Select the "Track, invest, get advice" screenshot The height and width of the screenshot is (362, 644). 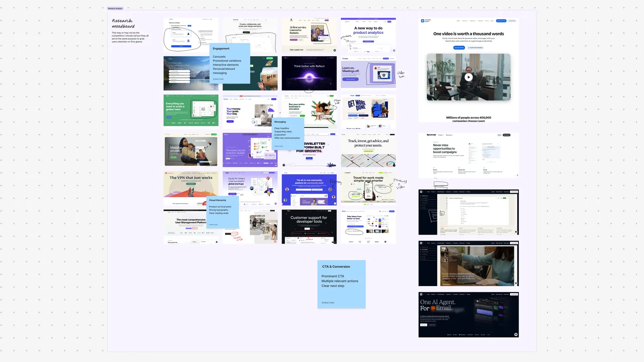point(368,150)
